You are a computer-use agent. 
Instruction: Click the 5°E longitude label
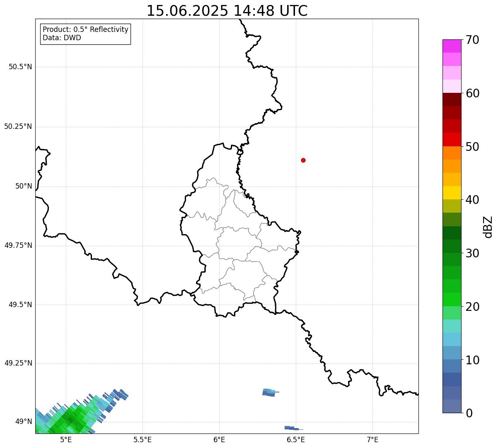pyautogui.click(x=66, y=439)
